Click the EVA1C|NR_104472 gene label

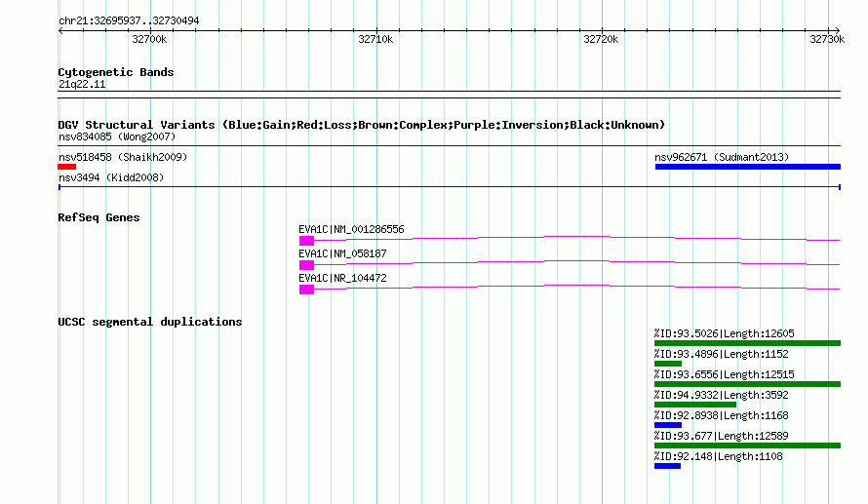point(342,278)
